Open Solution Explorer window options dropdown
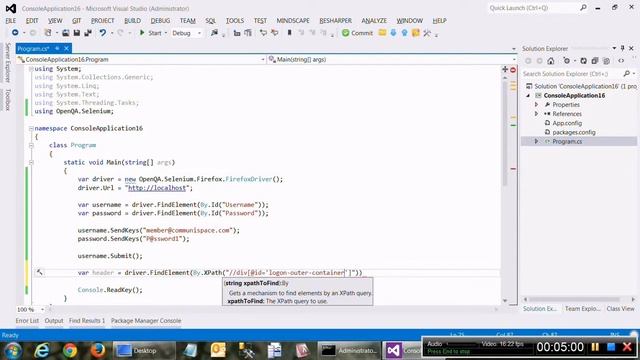Viewport: 640px width, 360px height. pos(614,48)
